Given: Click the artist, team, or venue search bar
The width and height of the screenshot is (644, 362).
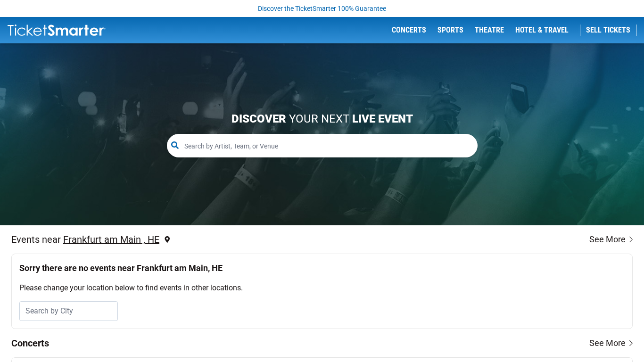Looking at the screenshot, I should pyautogui.click(x=322, y=146).
